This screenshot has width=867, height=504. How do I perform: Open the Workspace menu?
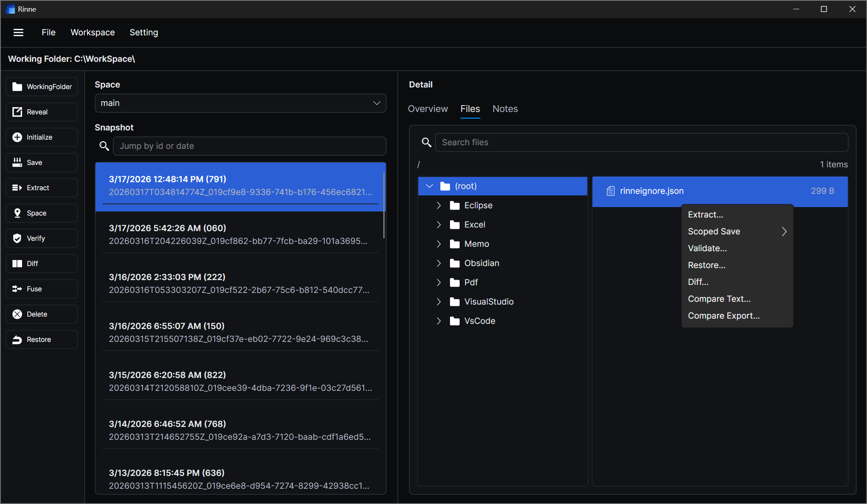(x=93, y=32)
